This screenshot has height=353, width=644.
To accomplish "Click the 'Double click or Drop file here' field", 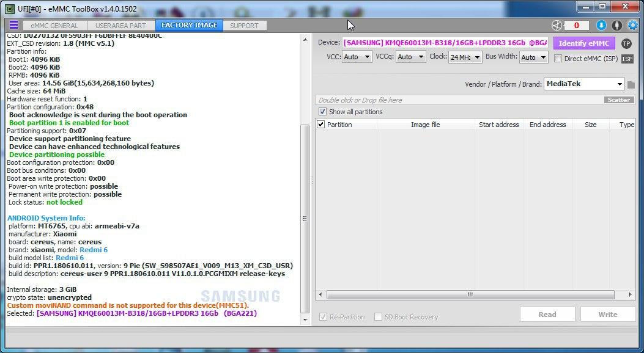I will tap(459, 100).
